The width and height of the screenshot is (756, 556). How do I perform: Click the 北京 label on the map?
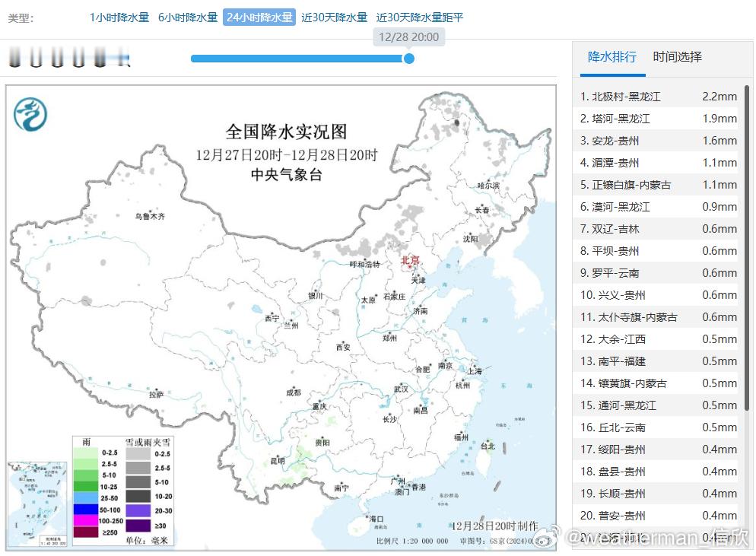point(410,260)
